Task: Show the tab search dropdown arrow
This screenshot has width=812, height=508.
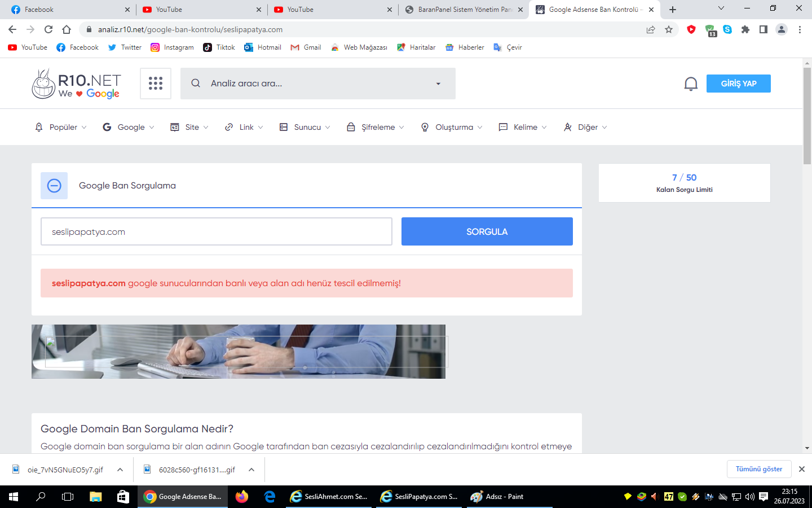Action: coord(721,8)
